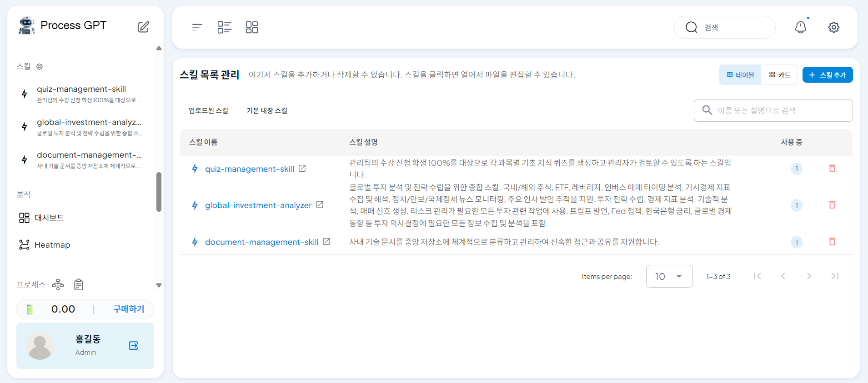Open the settings gear in the top bar
The width and height of the screenshot is (868, 383).
pos(834,27)
